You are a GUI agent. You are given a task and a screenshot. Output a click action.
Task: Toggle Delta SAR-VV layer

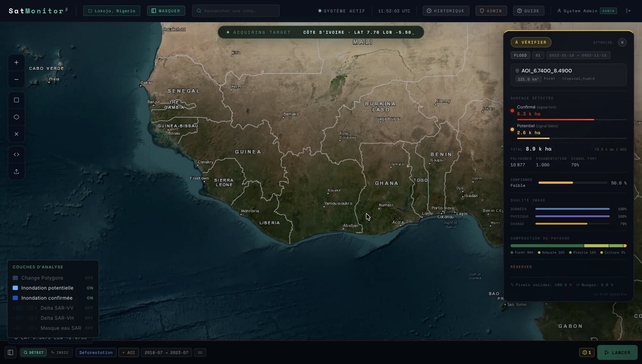click(x=53, y=308)
